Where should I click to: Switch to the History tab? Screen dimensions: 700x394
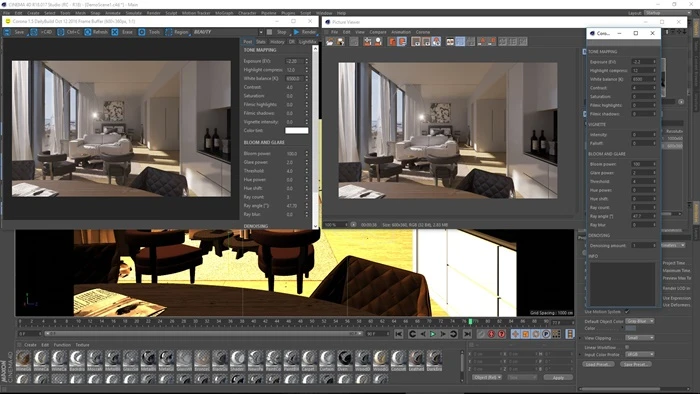coord(277,41)
